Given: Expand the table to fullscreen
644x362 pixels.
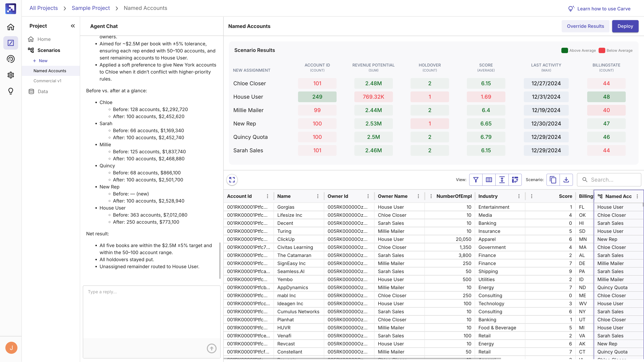Looking at the screenshot, I should pos(232,180).
